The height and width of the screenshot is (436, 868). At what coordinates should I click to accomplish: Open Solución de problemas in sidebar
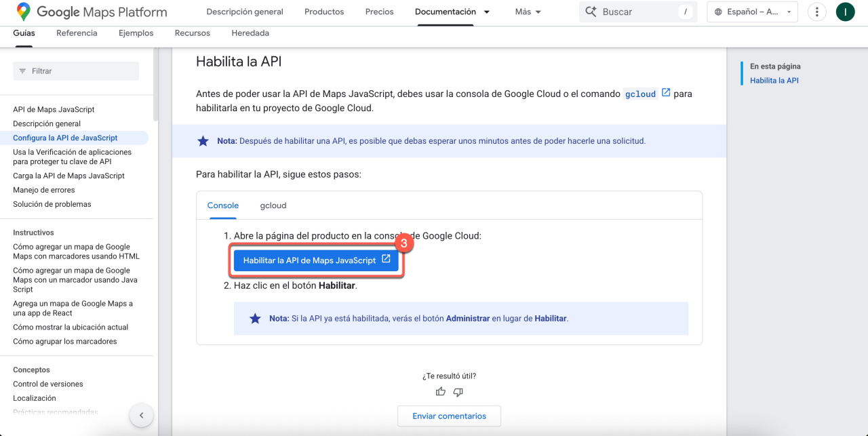[52, 204]
